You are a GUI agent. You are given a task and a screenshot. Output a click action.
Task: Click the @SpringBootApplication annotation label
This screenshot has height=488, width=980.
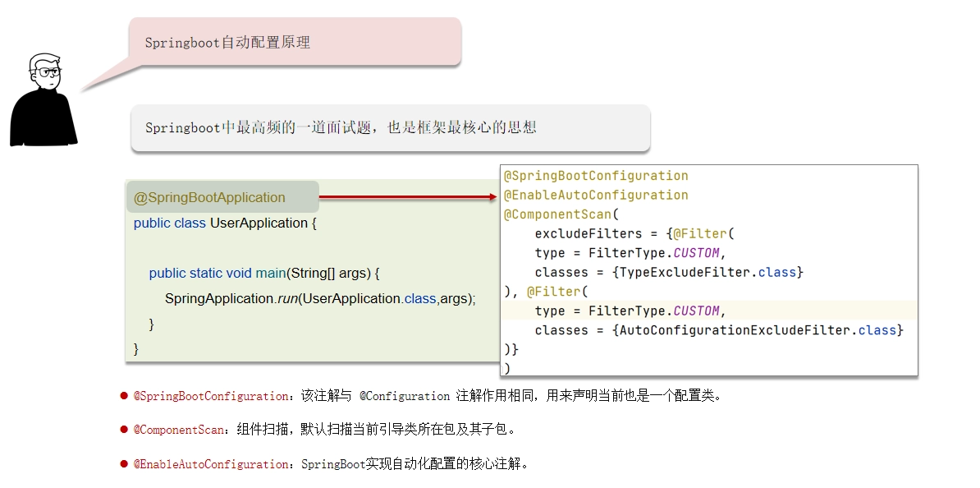(209, 198)
